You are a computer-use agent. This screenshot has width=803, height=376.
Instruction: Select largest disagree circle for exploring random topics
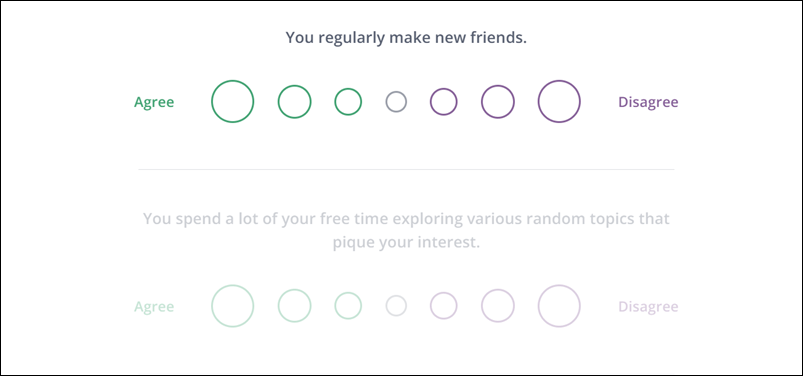point(559,306)
